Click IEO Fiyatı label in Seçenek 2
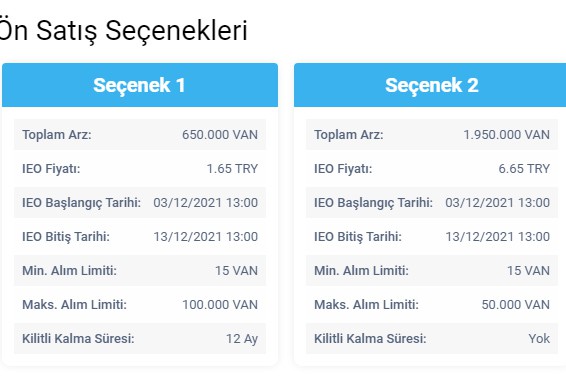Image resolution: width=566 pixels, height=377 pixels. pos(343,169)
